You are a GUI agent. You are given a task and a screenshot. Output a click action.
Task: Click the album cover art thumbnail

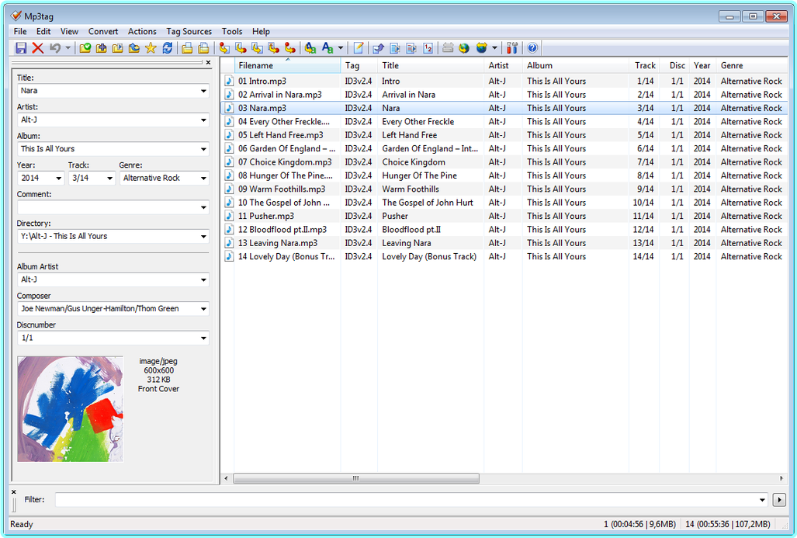(x=70, y=409)
